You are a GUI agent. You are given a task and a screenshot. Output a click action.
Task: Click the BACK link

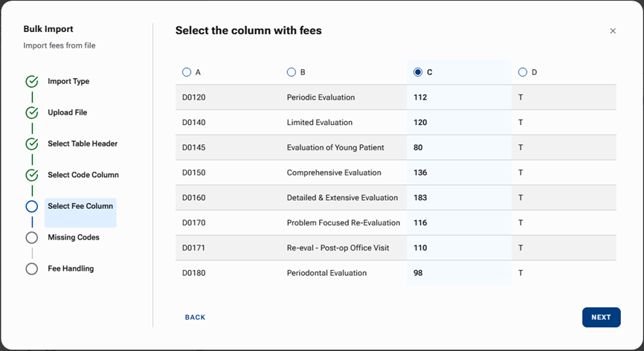click(195, 318)
